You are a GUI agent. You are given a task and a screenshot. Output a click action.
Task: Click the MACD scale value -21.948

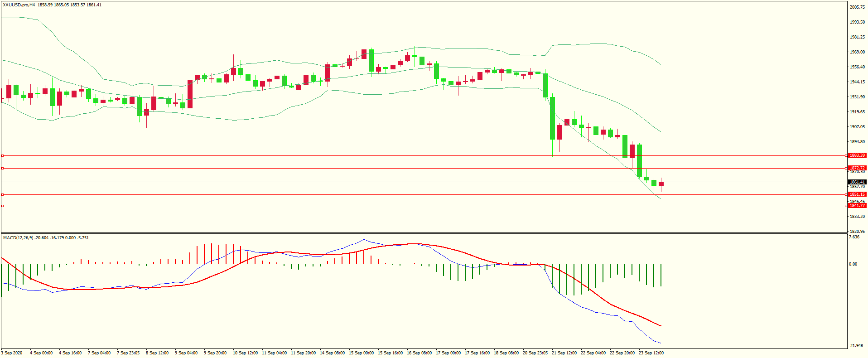857,346
